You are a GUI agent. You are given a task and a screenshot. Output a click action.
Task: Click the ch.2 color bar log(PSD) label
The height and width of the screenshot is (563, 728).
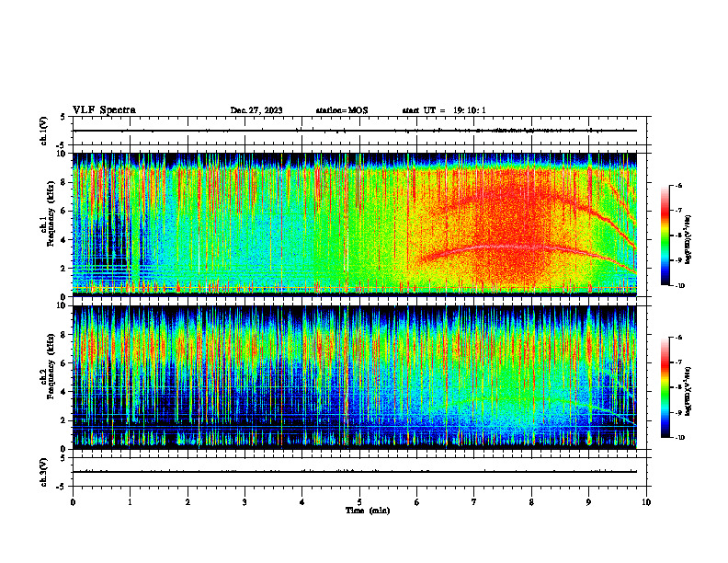tap(688, 391)
